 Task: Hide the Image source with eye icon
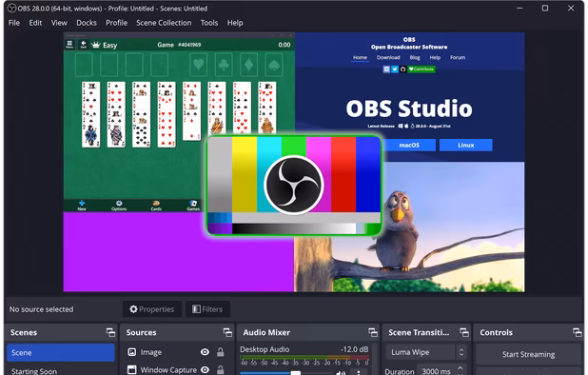tap(205, 352)
